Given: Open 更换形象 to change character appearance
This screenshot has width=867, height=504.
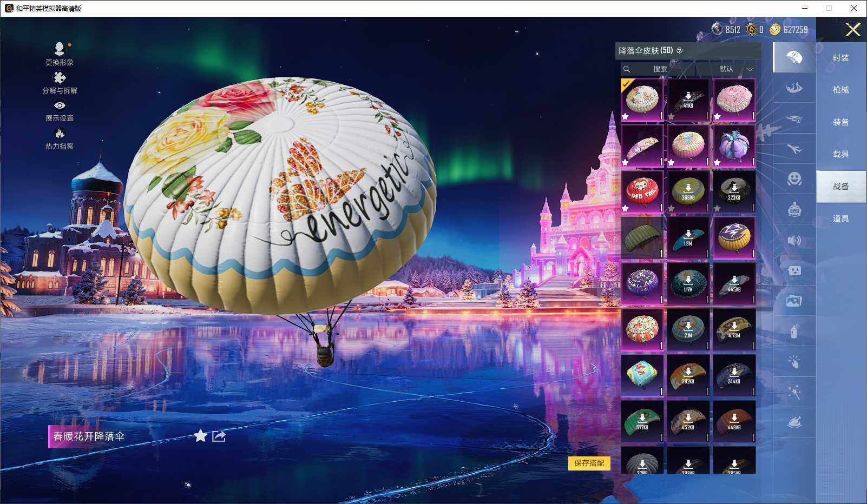Looking at the screenshot, I should [60, 53].
